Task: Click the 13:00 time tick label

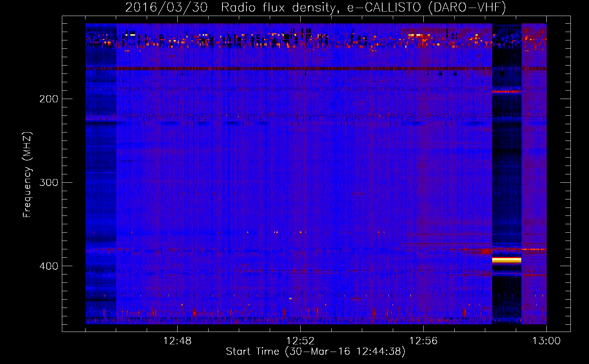Action: 546,341
